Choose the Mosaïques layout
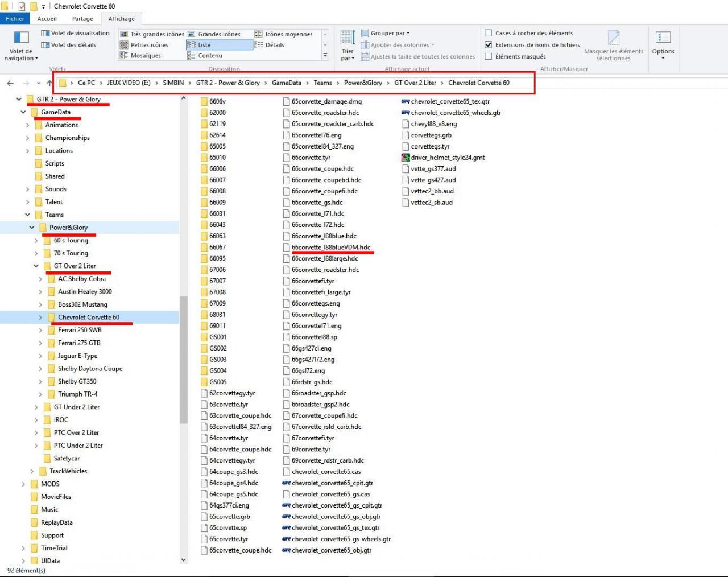The width and height of the screenshot is (728, 577). tap(140, 56)
